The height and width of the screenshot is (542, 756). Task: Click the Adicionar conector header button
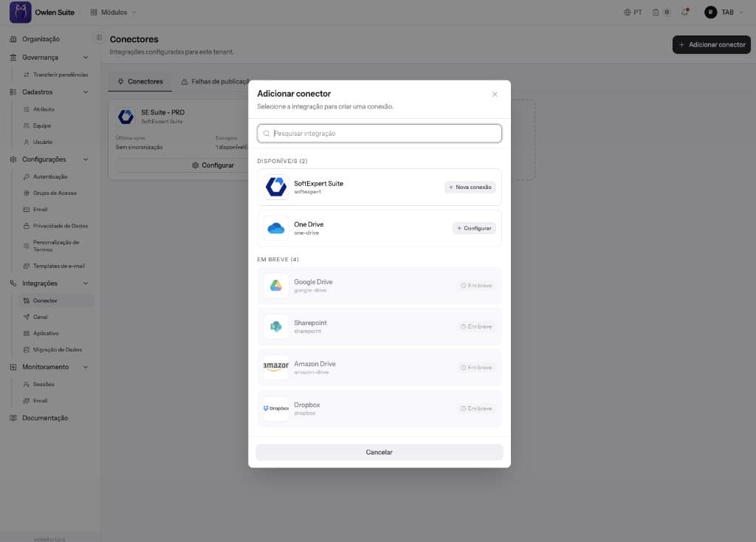coord(712,44)
